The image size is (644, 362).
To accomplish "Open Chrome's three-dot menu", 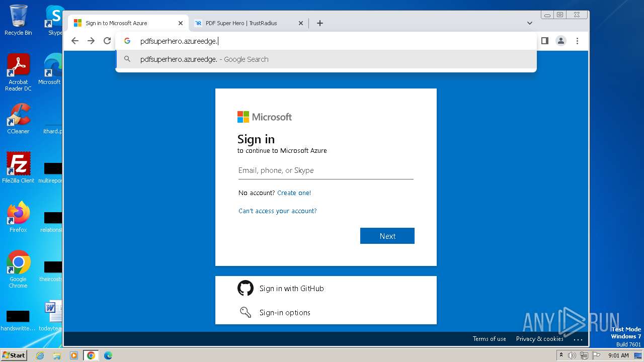I will tap(577, 41).
